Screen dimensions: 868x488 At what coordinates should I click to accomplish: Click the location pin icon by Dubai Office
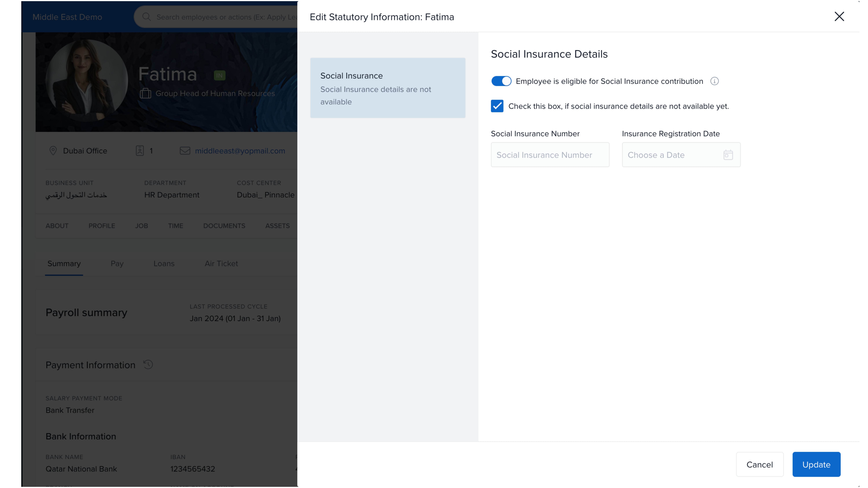53,151
